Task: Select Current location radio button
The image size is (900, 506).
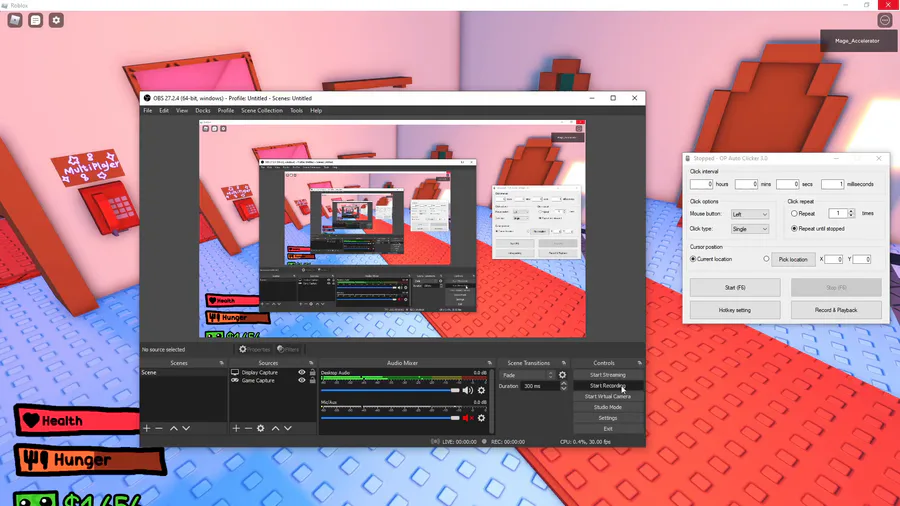Action: (x=693, y=259)
